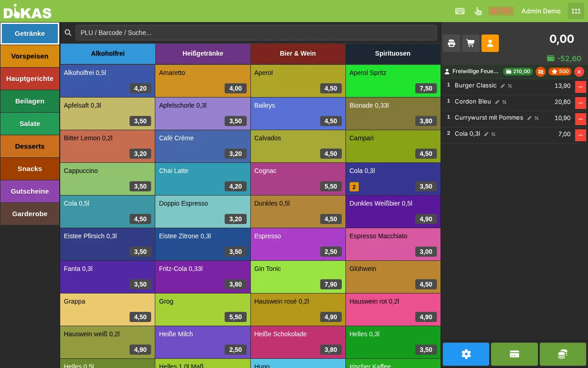Remove Cordon Bleu with minus button
This screenshot has width=588, height=368.
581,103
